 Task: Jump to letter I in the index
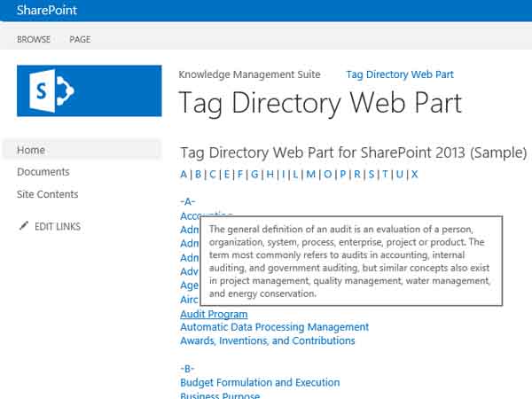[x=284, y=174]
